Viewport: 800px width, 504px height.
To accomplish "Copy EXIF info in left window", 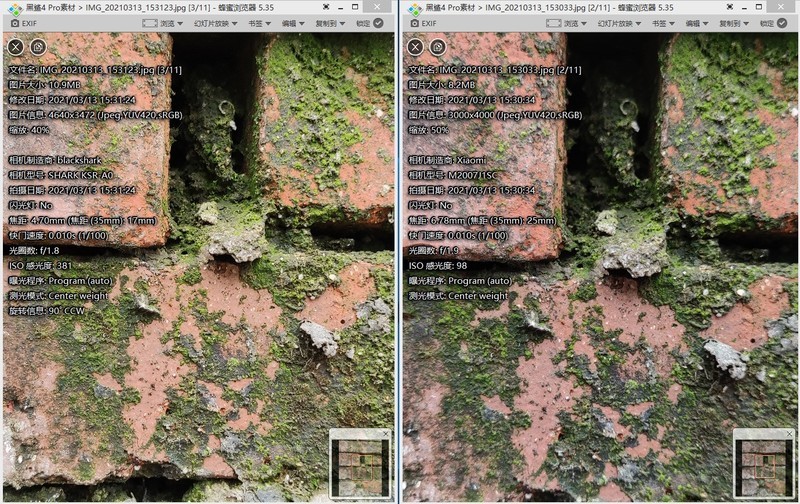I will click(37, 46).
